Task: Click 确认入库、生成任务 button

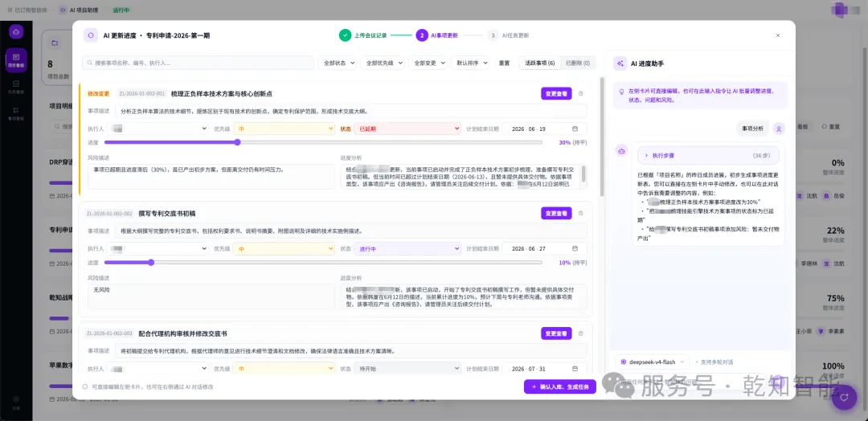Action: (x=560, y=386)
